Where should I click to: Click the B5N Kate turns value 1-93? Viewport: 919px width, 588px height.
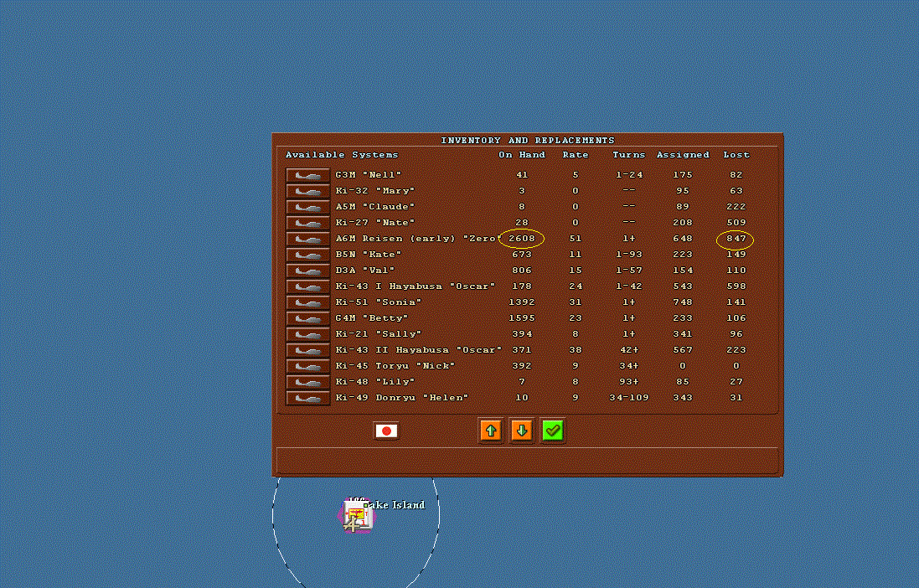[x=629, y=255]
